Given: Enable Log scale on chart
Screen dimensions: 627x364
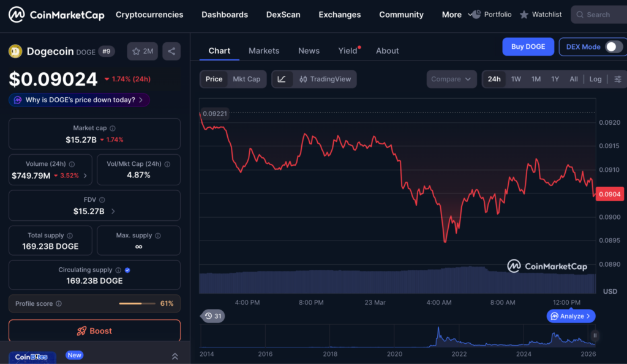Looking at the screenshot, I should point(595,79).
